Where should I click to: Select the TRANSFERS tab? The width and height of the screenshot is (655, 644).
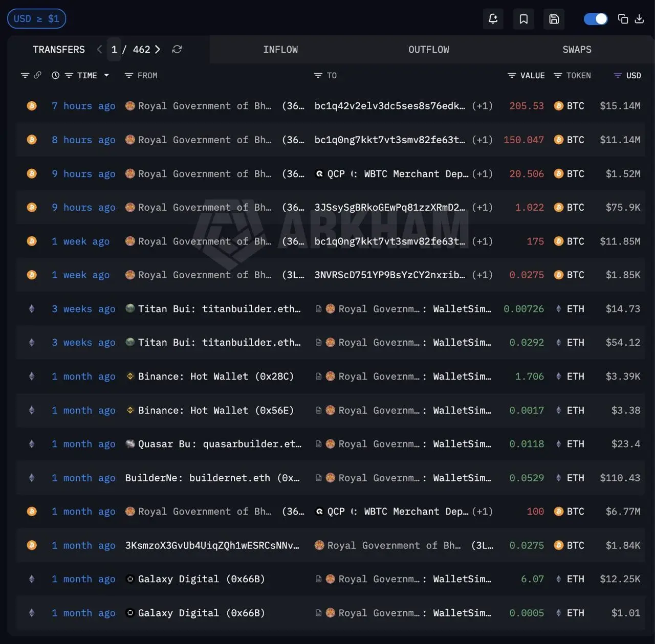[59, 50]
